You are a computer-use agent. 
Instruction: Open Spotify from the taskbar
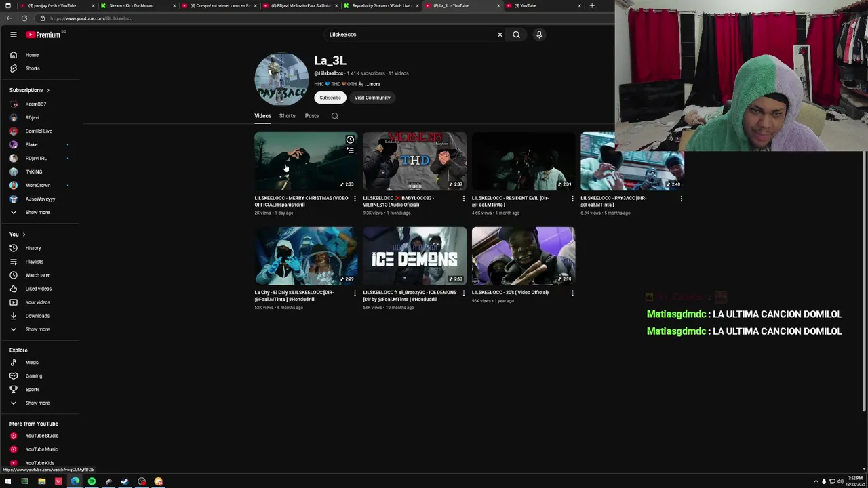pos(92,482)
